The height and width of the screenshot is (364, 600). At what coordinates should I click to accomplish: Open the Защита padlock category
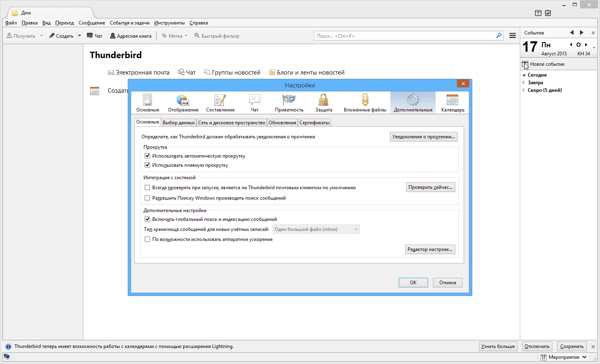click(323, 103)
